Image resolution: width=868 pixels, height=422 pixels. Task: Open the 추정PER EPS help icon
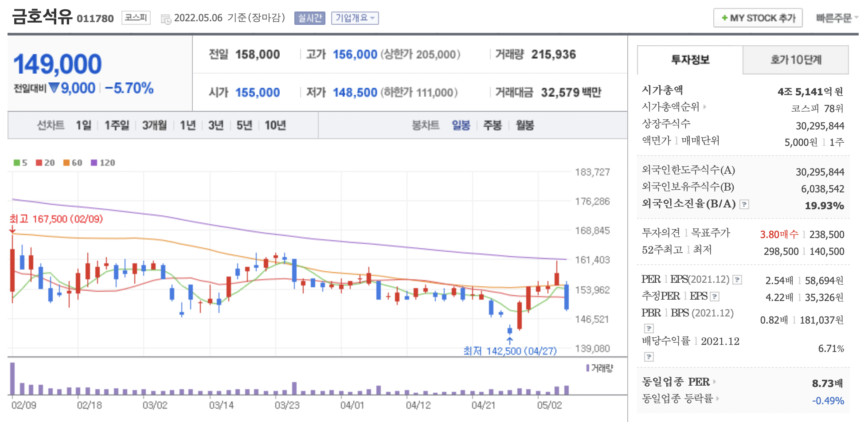click(715, 297)
